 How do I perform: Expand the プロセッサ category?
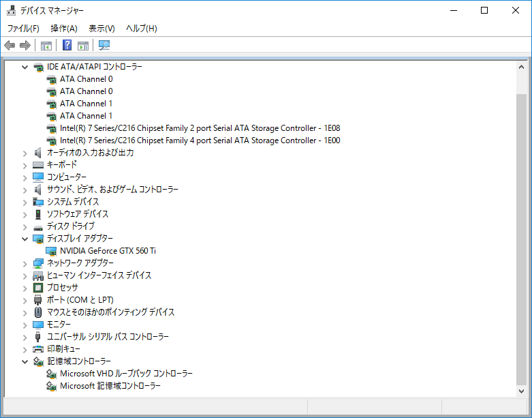25,288
